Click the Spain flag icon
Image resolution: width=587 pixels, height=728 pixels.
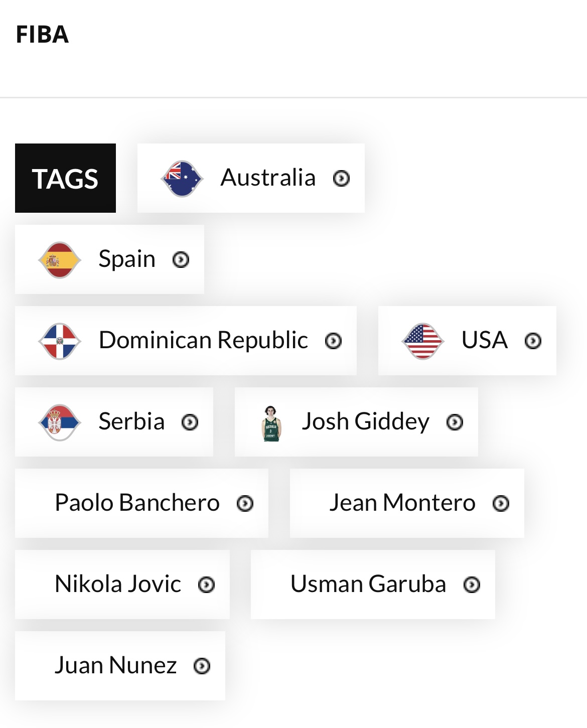pos(60,260)
